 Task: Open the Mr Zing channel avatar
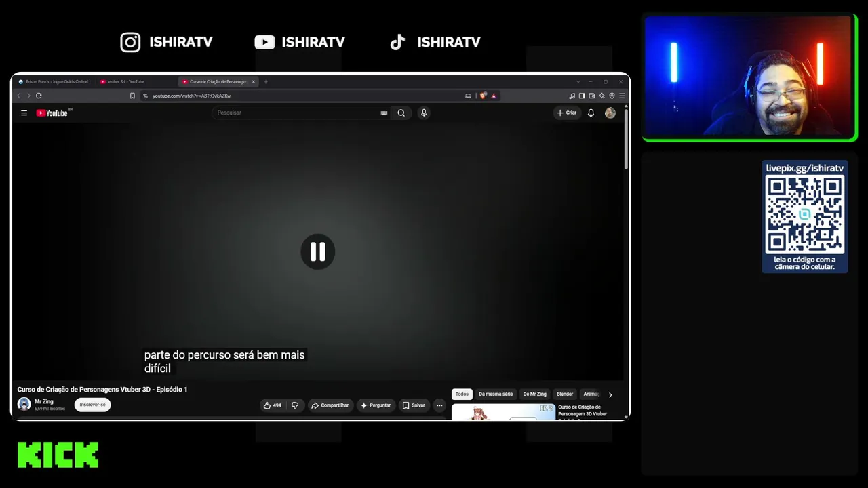24,405
